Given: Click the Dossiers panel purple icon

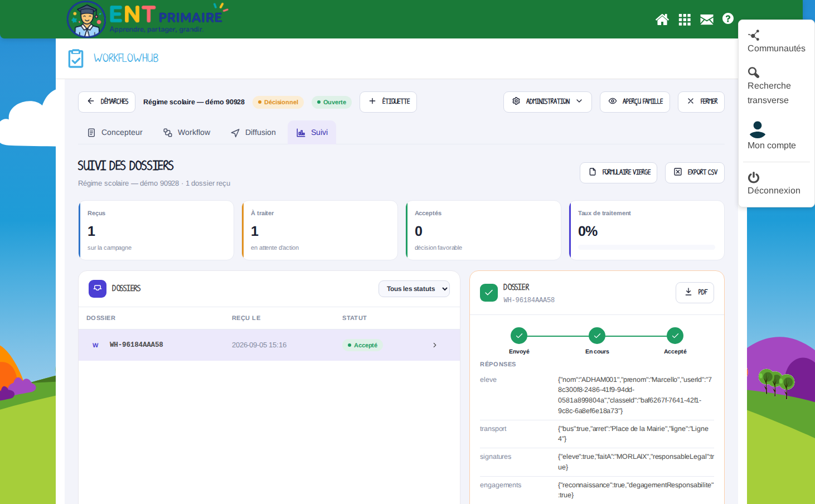Looking at the screenshot, I should (x=98, y=289).
